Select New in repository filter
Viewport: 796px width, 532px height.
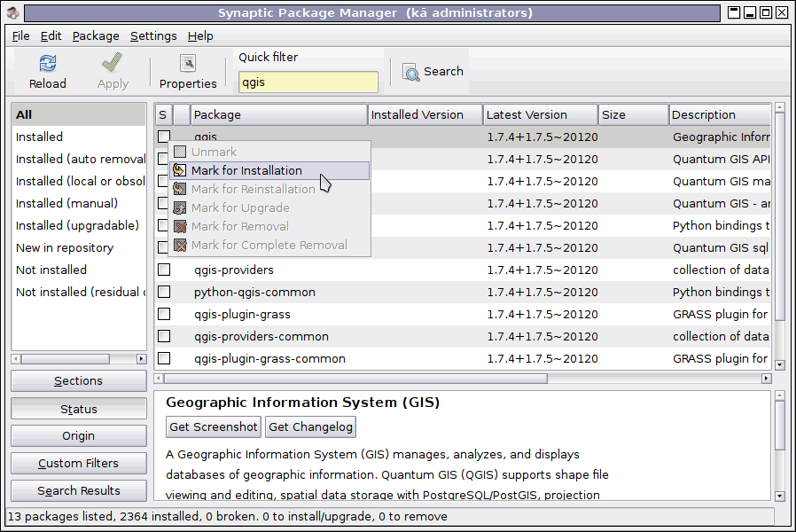(79, 247)
